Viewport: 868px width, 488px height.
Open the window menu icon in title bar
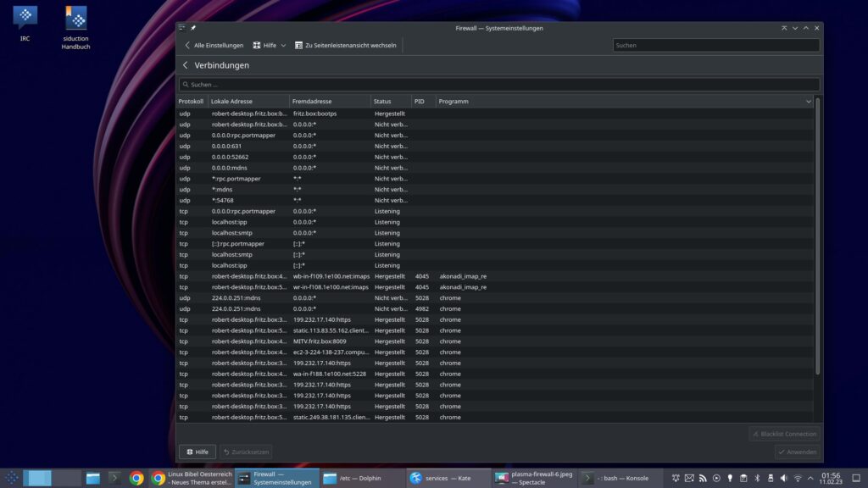[182, 28]
